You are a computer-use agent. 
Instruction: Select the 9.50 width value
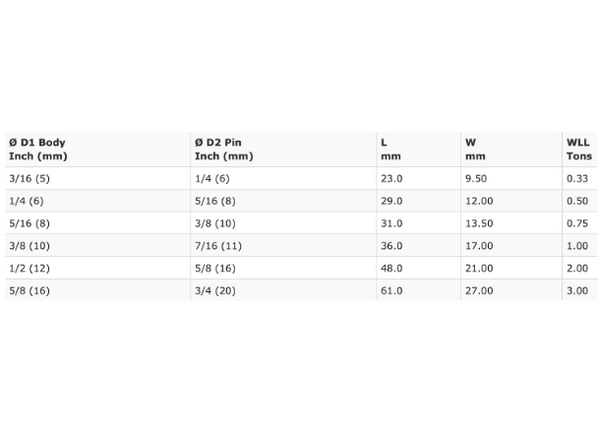click(x=476, y=178)
